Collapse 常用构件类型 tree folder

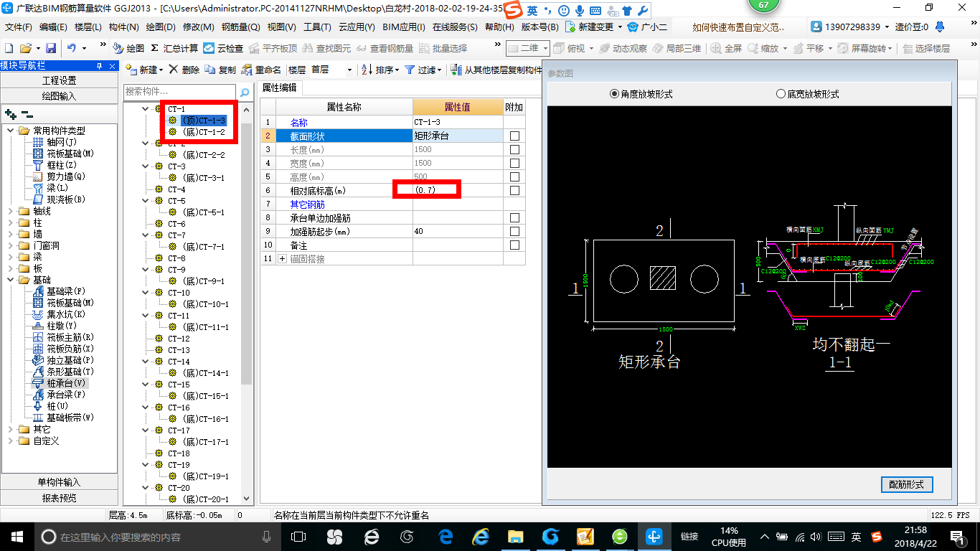click(x=10, y=131)
